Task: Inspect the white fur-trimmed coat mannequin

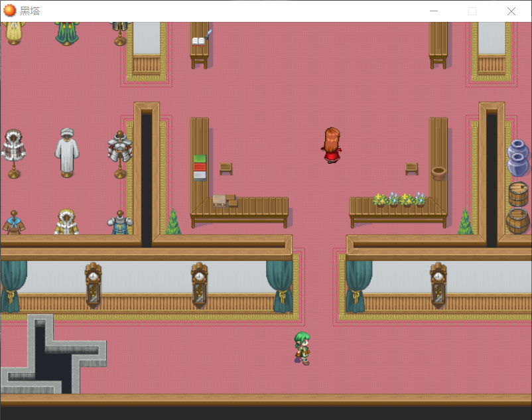Action: 13,153
